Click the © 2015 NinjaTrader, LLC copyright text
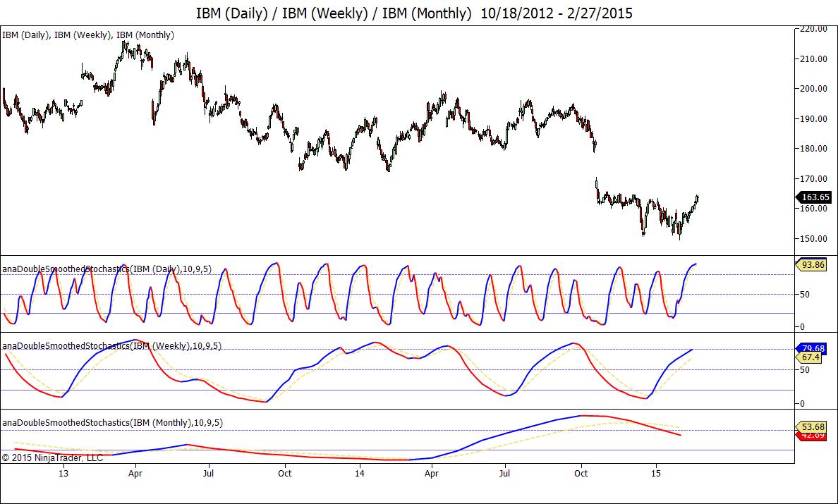This screenshot has height=504, width=838. click(x=52, y=458)
